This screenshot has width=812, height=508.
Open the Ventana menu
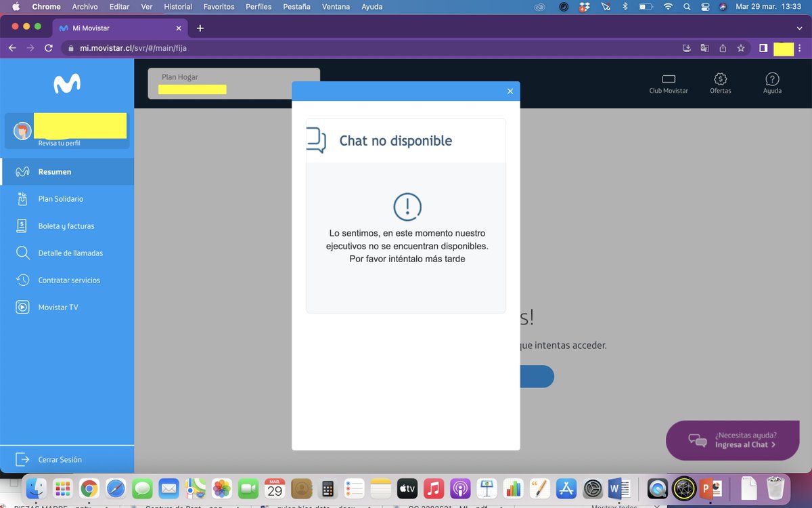click(336, 7)
